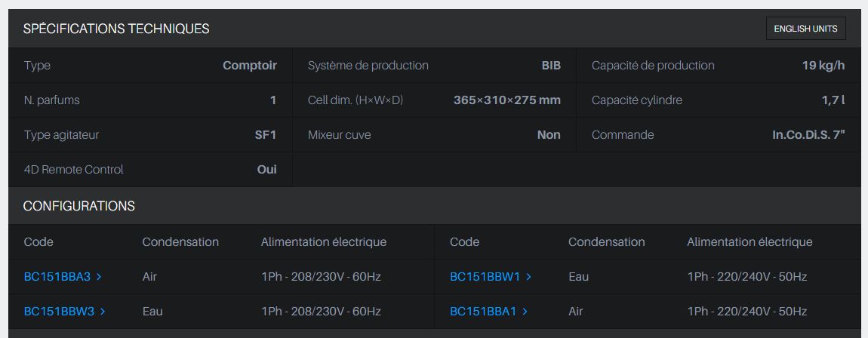
Task: Open the BC151BBA3 configuration link
Action: 57,277
